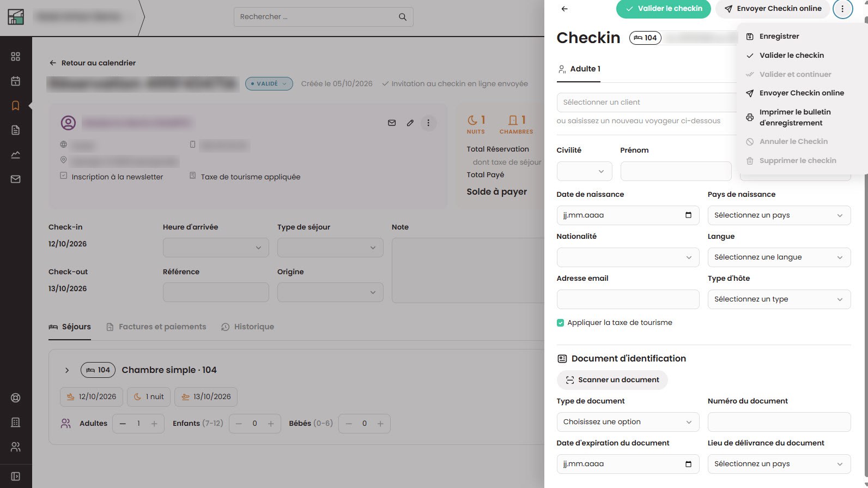Click Retour au calendrier link
This screenshot has height=488, width=868.
[x=92, y=63]
